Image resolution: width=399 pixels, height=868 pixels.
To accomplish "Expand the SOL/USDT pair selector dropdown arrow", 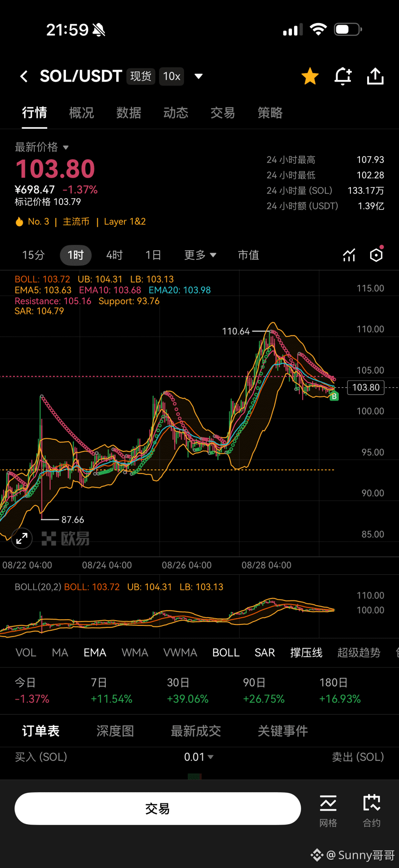I will [199, 76].
